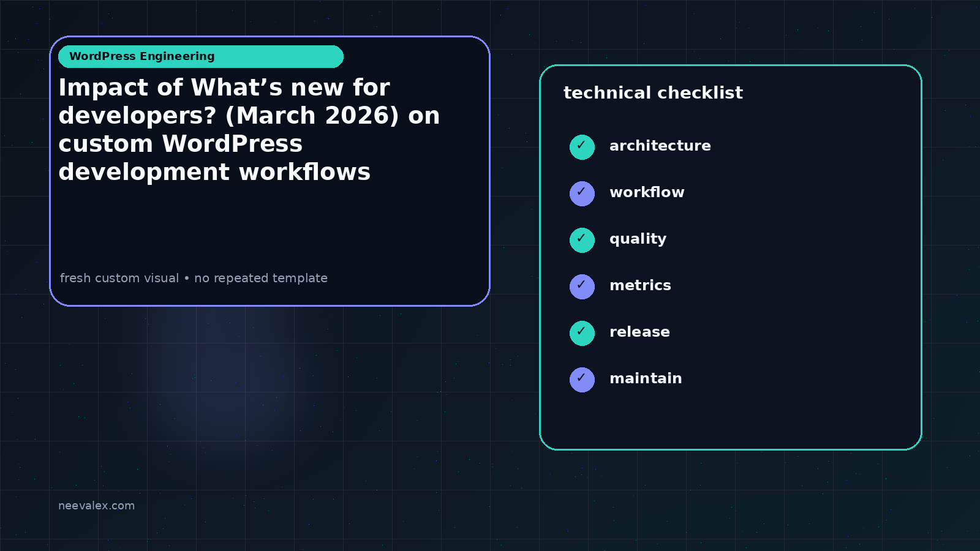Click the 'release' checklist label
Screen dimensions: 980x551
[639, 332]
